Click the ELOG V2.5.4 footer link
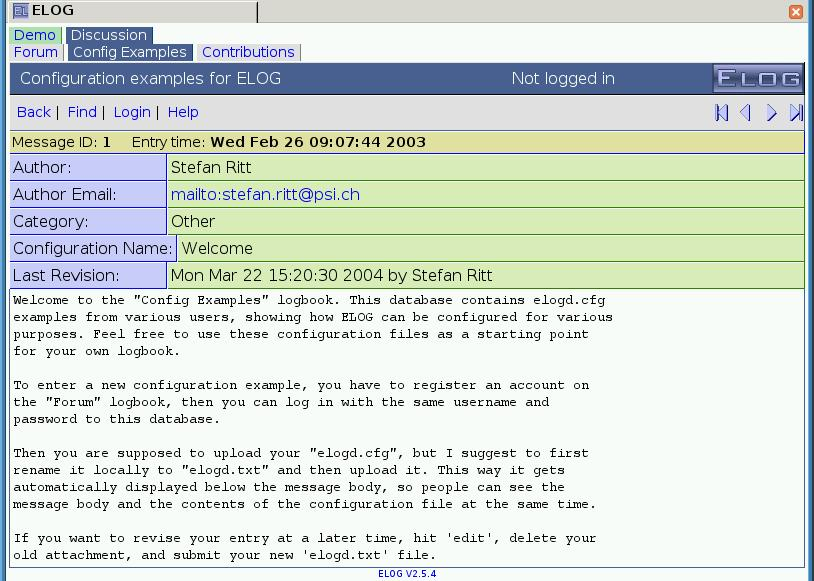The image size is (814, 581). 407,574
